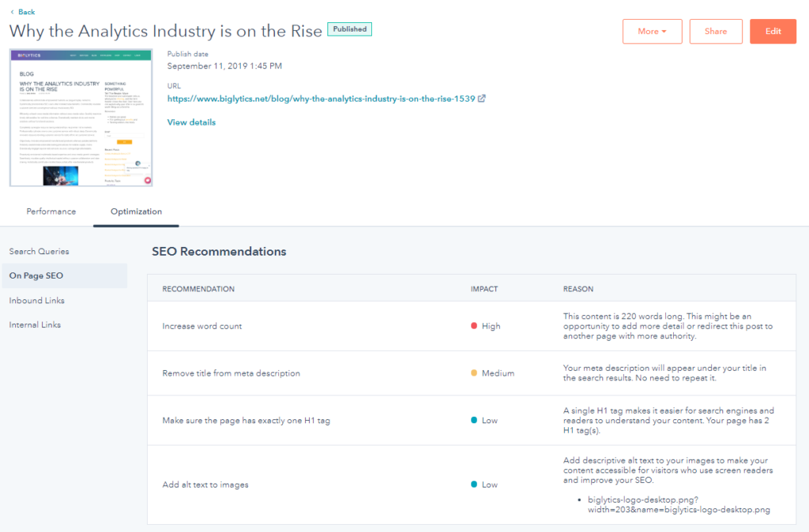This screenshot has height=532, width=809.
Task: Open external link icon beside blog URL
Action: pyautogui.click(x=481, y=98)
